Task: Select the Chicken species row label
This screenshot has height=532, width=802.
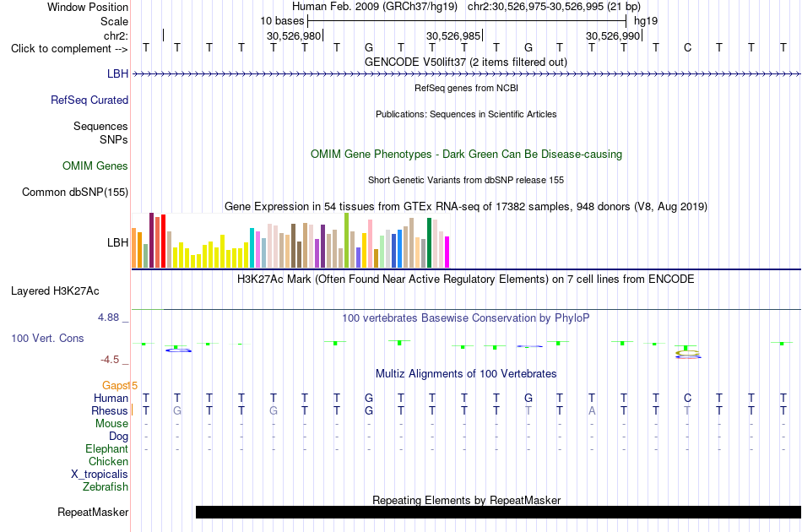Action: click(108, 461)
